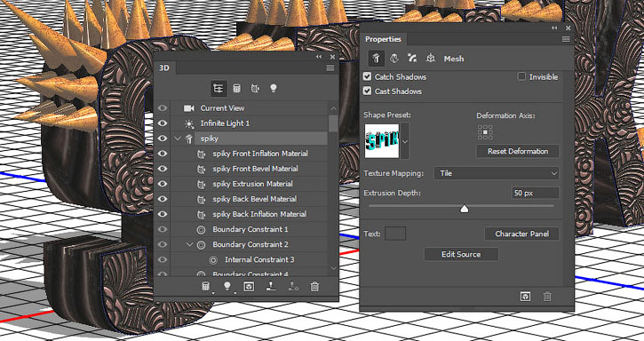Close the 3D panel
644x341 pixels.
point(333,57)
